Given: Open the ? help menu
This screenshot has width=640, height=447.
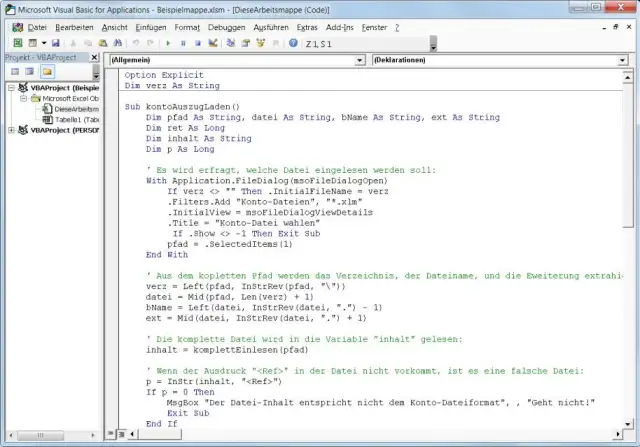Looking at the screenshot, I should coord(397,27).
